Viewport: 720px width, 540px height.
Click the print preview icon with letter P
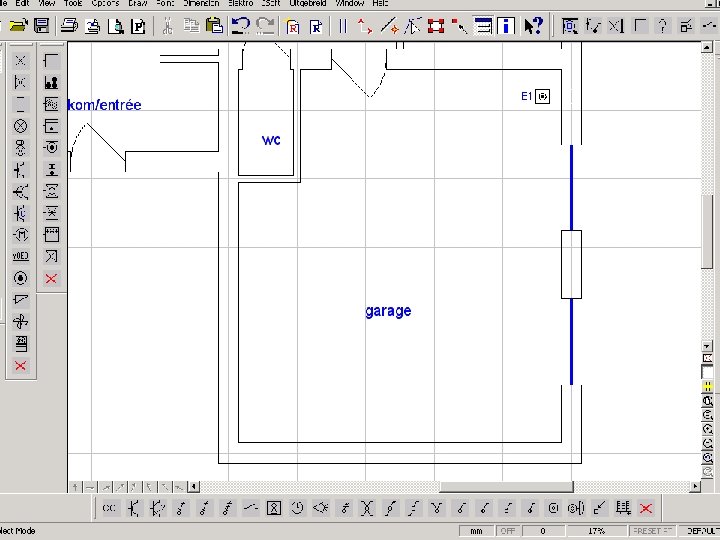(138, 26)
